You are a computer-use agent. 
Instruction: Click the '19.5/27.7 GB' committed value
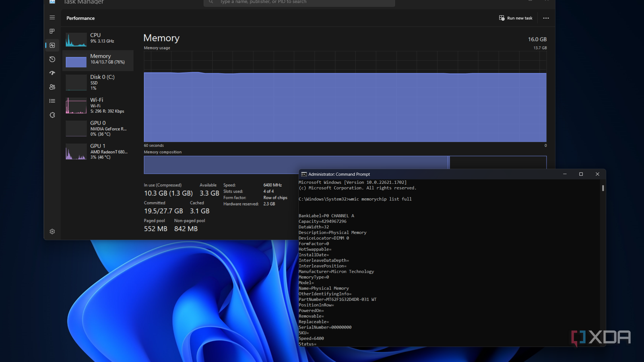tap(163, 211)
